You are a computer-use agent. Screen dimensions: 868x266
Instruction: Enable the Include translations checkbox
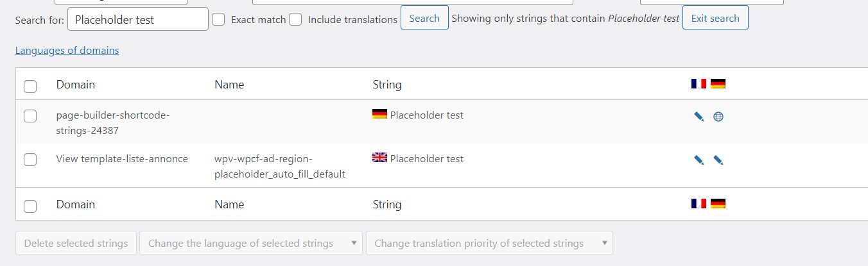295,19
